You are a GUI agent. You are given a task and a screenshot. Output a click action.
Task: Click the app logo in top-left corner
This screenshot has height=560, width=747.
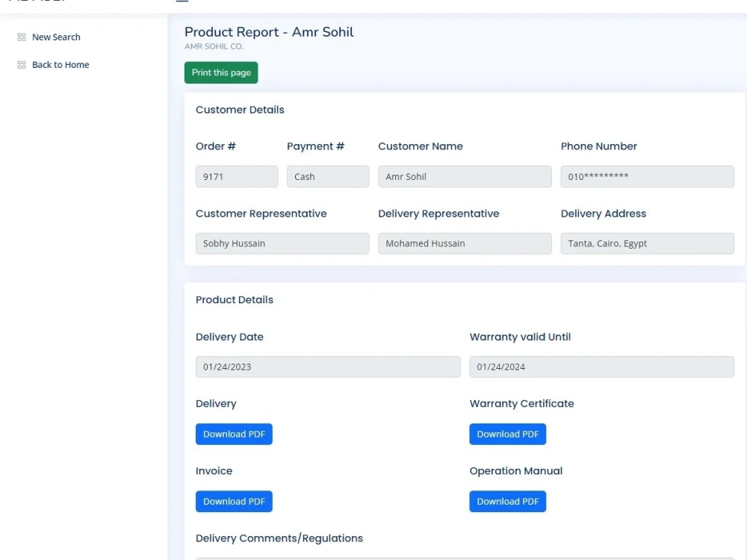pos(36,1)
